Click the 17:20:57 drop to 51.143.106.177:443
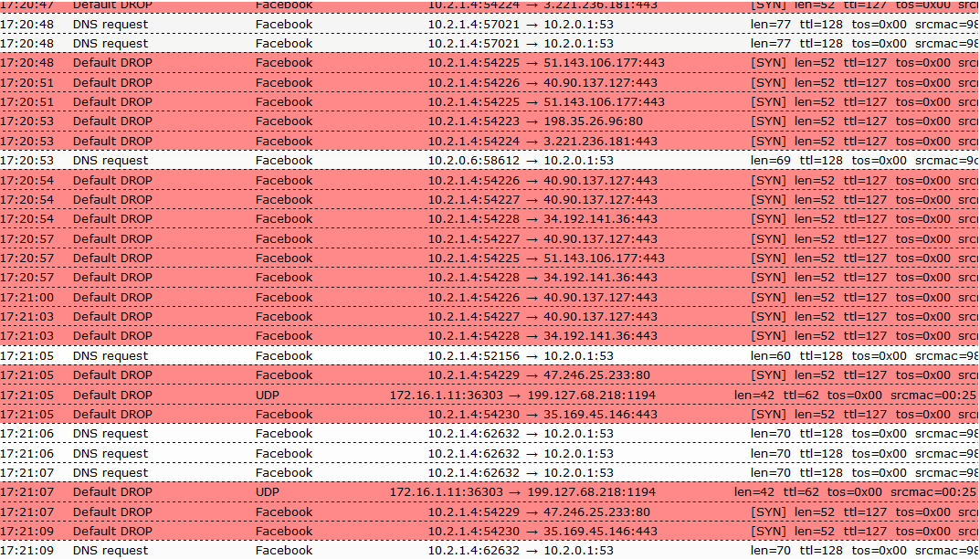Image resolution: width=980 pixels, height=559 pixels. [490, 258]
